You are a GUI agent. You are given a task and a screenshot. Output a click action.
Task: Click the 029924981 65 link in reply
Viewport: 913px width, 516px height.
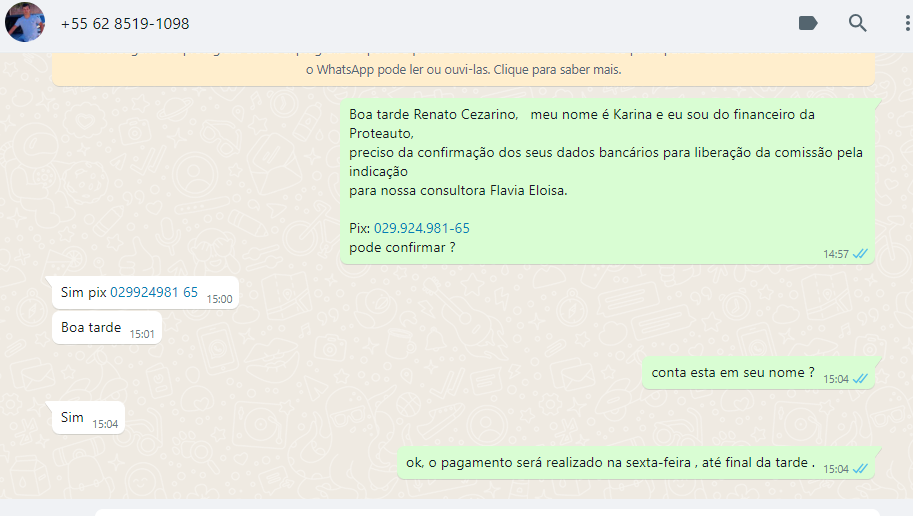(x=154, y=293)
